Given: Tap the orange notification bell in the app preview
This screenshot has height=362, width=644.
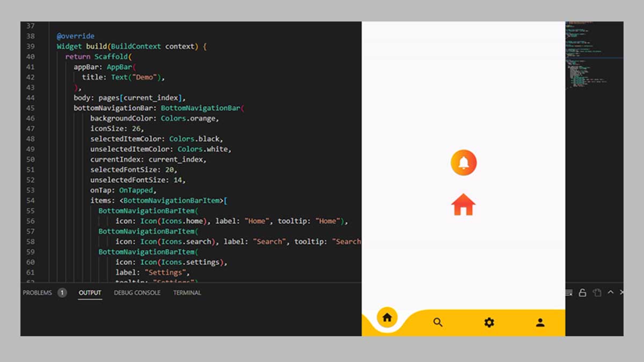Looking at the screenshot, I should 463,162.
